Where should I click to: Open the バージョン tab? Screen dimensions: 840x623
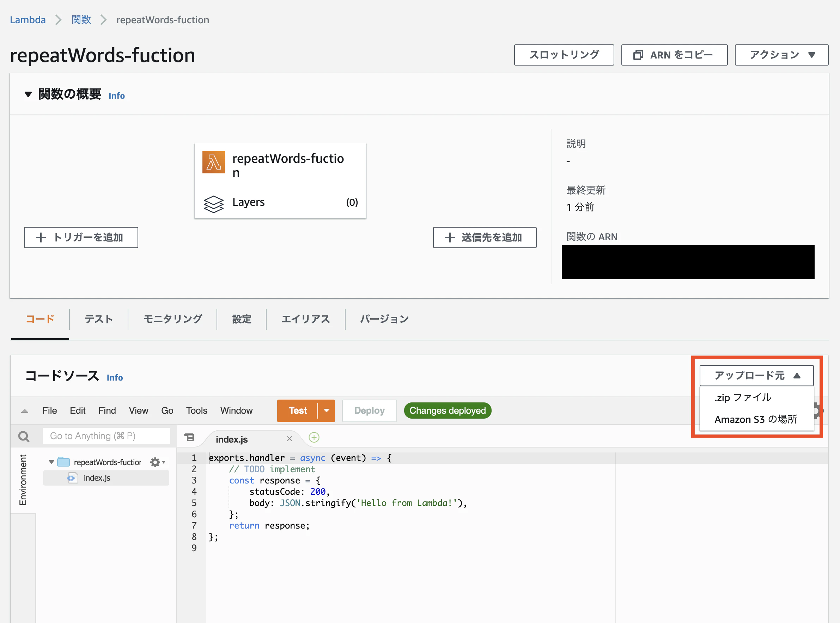[x=384, y=319]
